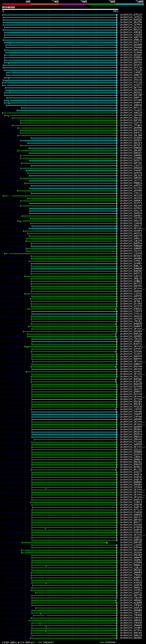Select the label UniRef100_A7QZG8
This screenshot has height=644, width=146.
(x=131, y=35)
